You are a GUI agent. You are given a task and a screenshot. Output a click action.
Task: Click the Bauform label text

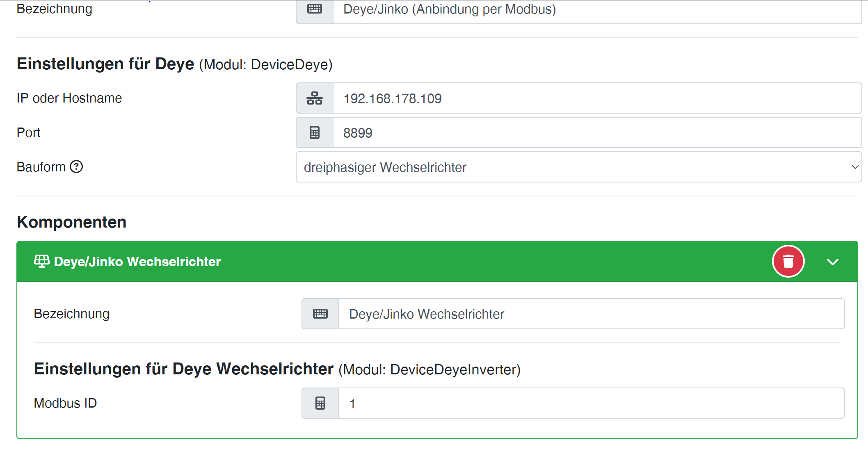pyautogui.click(x=41, y=167)
